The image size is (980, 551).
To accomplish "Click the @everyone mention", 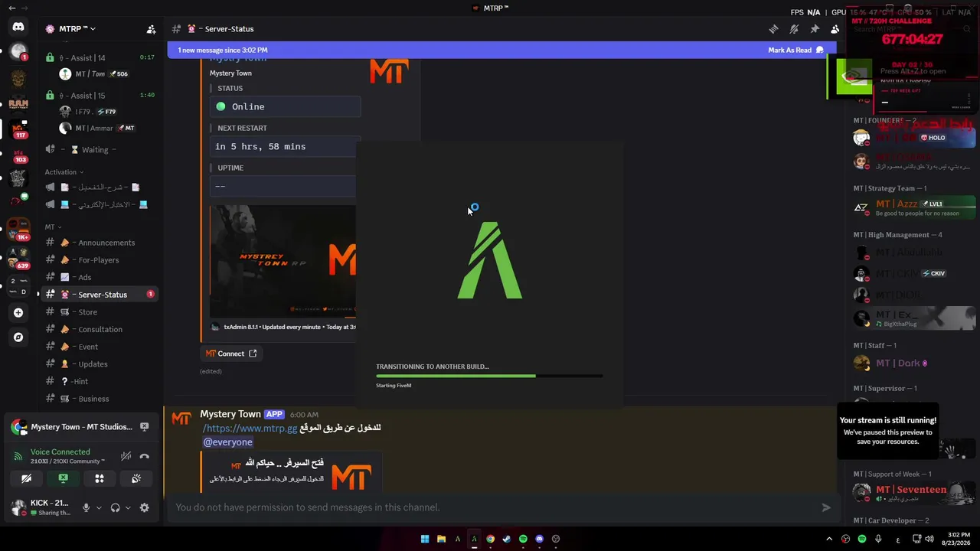I will point(227,442).
